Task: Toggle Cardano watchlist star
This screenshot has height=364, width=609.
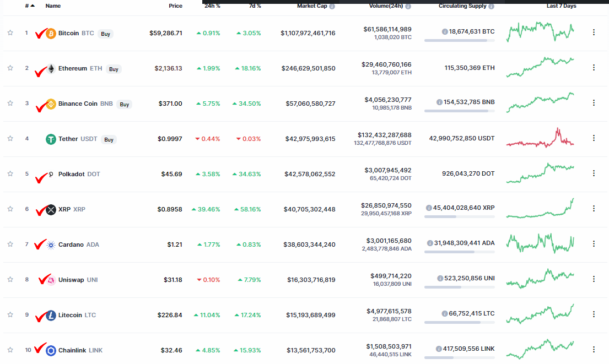Action: pyautogui.click(x=10, y=244)
